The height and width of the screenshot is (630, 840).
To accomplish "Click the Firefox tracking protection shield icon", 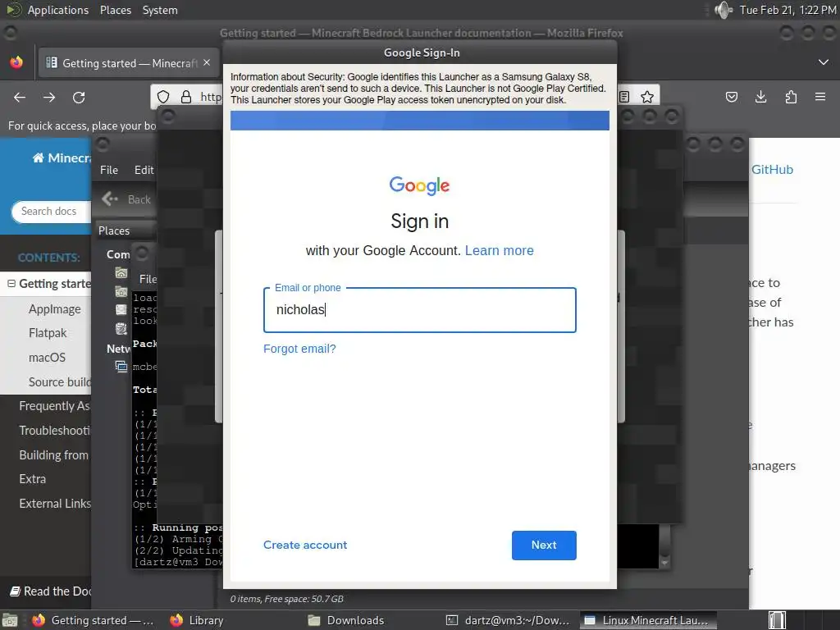I will click(163, 97).
